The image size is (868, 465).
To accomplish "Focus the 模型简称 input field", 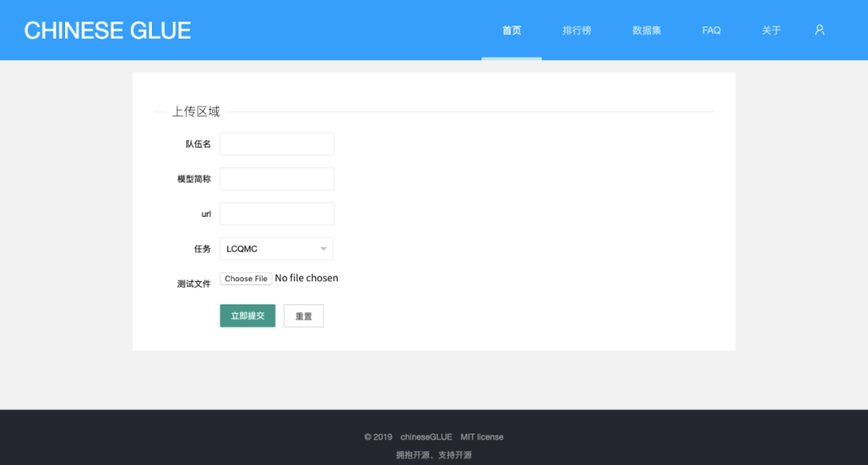I will tap(276, 178).
